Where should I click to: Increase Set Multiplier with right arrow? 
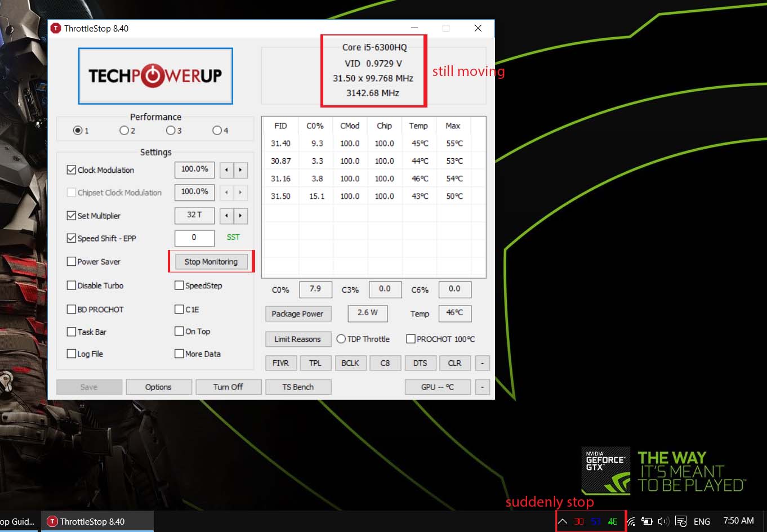click(x=240, y=216)
